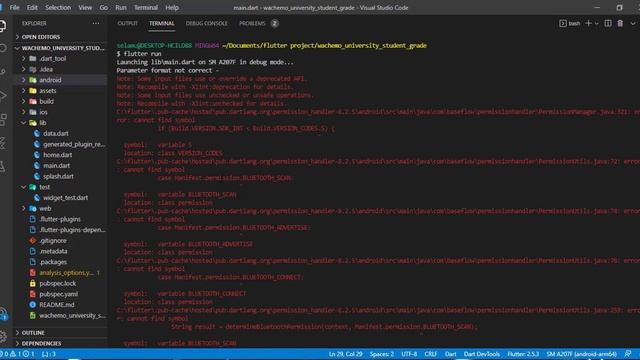Viewport: 640px width, 360px height.
Task: Open the Help menu
Action: 172,7
